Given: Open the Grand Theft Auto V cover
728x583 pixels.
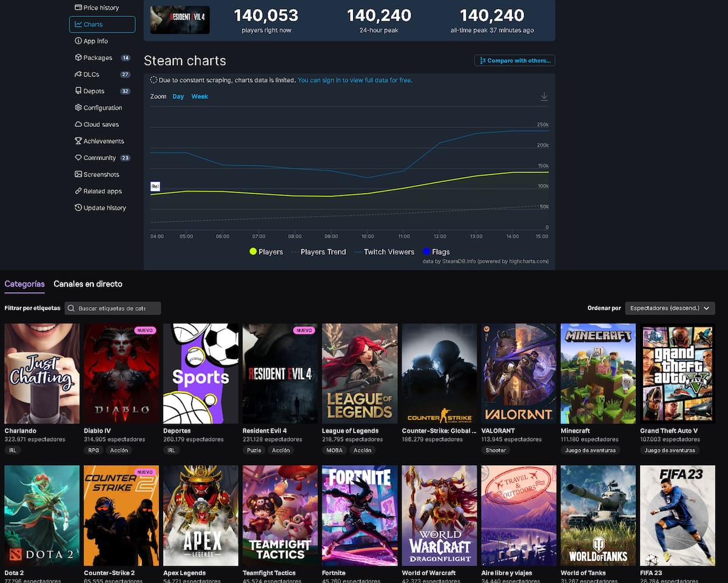Looking at the screenshot, I should [x=678, y=373].
